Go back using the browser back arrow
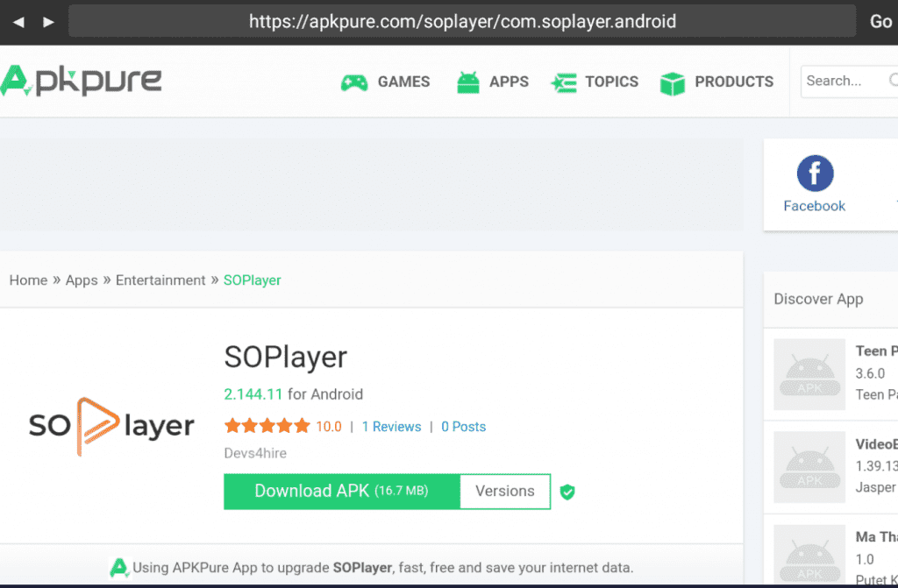The image size is (898, 588). click(18, 22)
